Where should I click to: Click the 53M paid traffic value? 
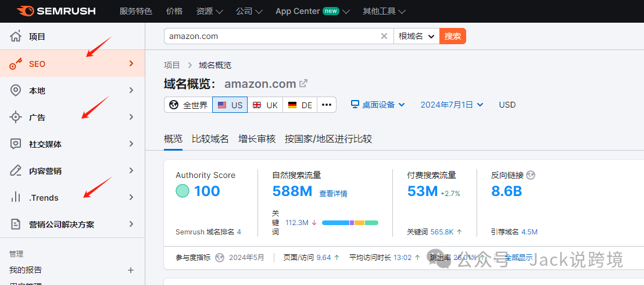pos(423,191)
